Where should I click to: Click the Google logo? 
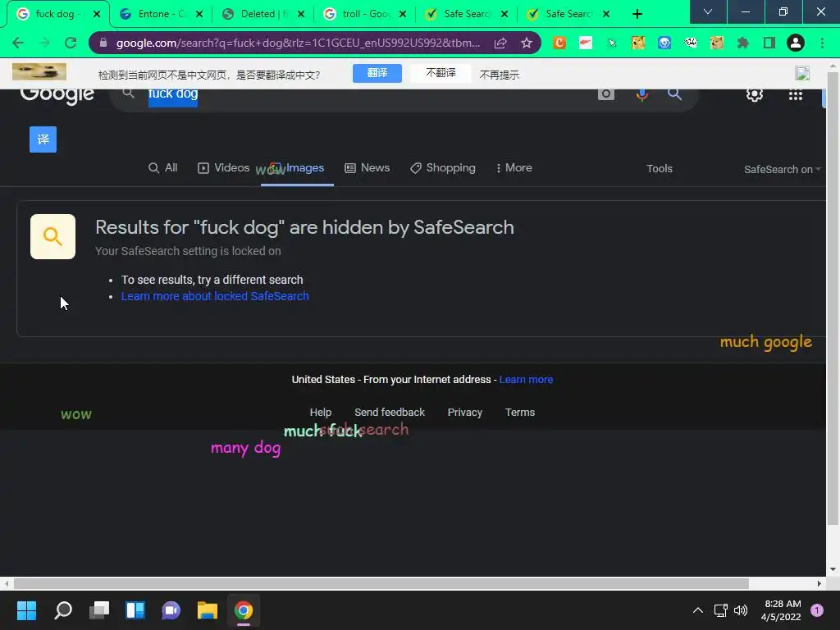(x=57, y=95)
